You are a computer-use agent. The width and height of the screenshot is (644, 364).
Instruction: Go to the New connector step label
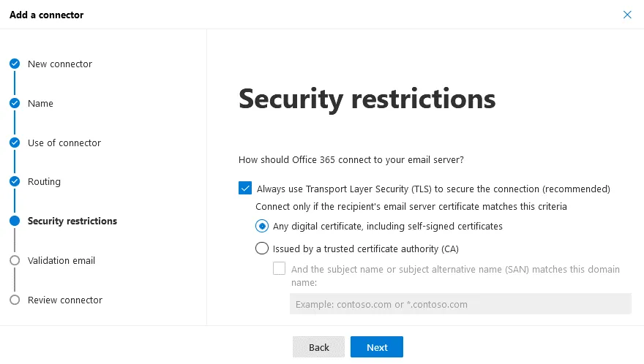point(60,64)
